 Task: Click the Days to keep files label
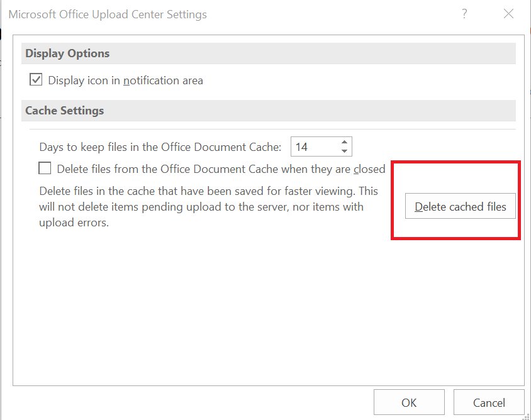coord(160,147)
